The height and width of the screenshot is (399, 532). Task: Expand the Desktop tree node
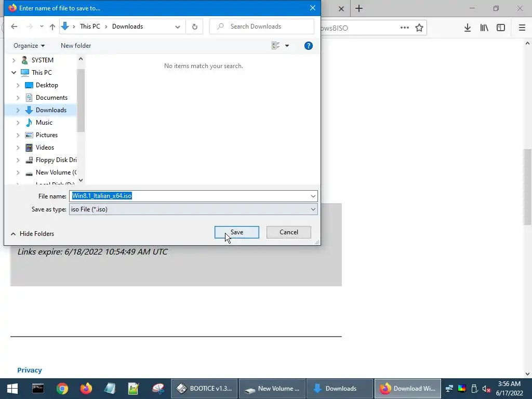click(18, 85)
